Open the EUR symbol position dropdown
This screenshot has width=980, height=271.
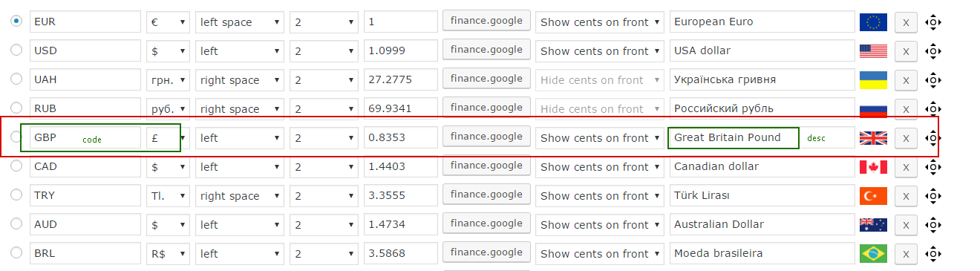[x=240, y=22]
